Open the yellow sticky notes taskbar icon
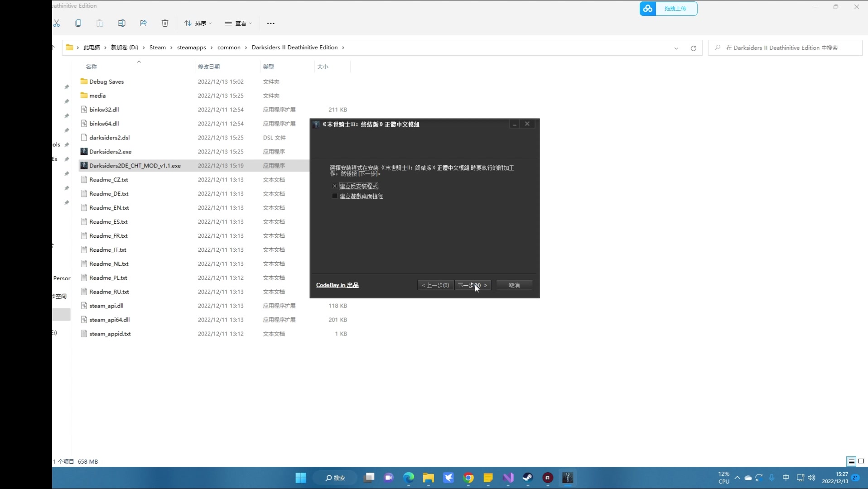This screenshot has width=868, height=489. coord(488,478)
